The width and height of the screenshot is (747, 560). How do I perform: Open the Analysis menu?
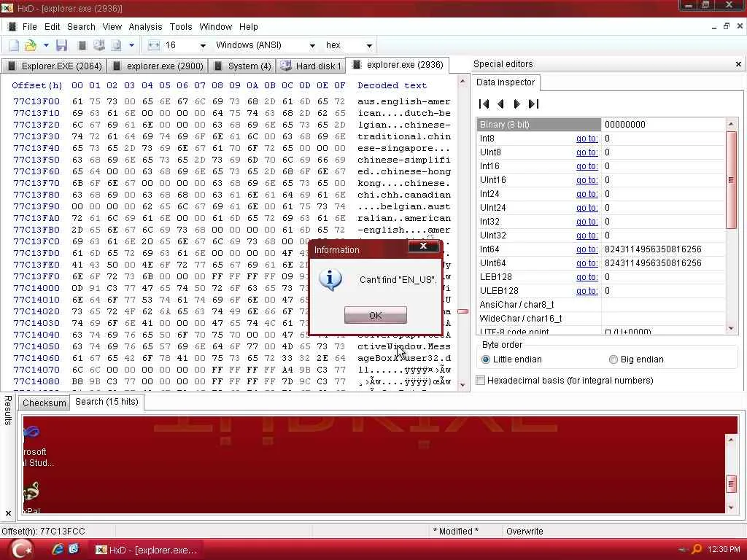pos(145,27)
